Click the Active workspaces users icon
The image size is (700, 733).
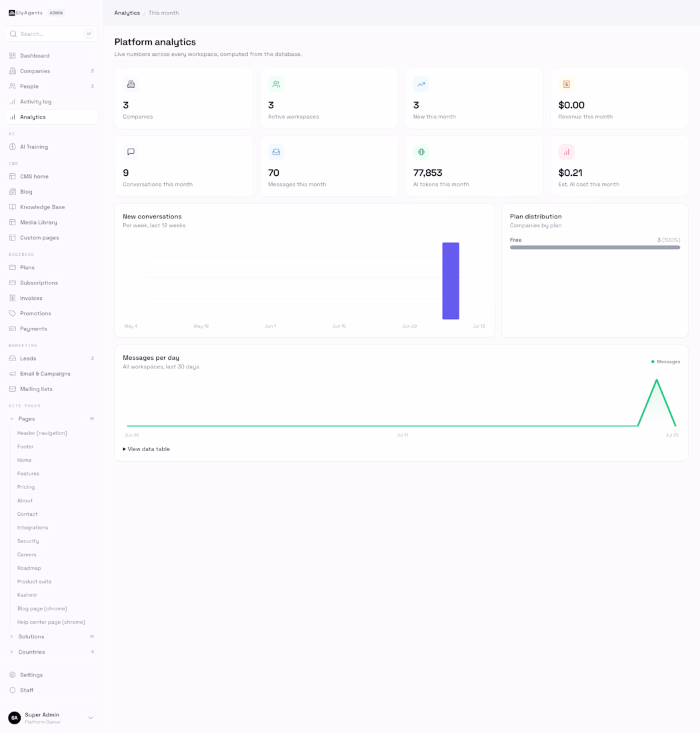click(x=277, y=84)
